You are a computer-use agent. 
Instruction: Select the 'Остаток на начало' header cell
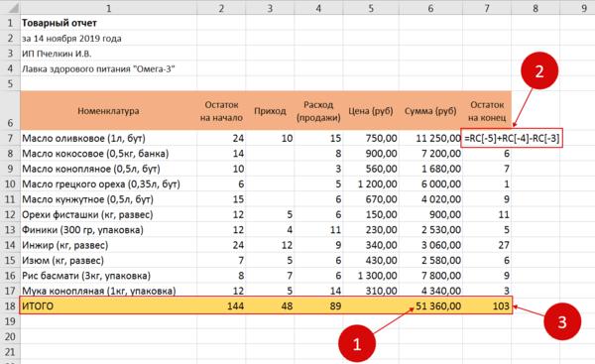pos(221,111)
